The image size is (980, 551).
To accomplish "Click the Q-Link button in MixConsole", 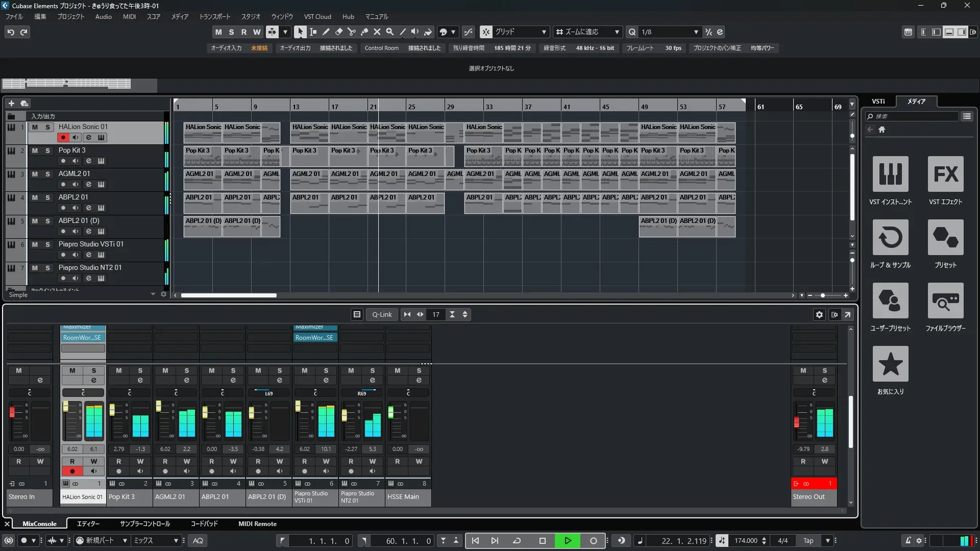I will pos(381,315).
